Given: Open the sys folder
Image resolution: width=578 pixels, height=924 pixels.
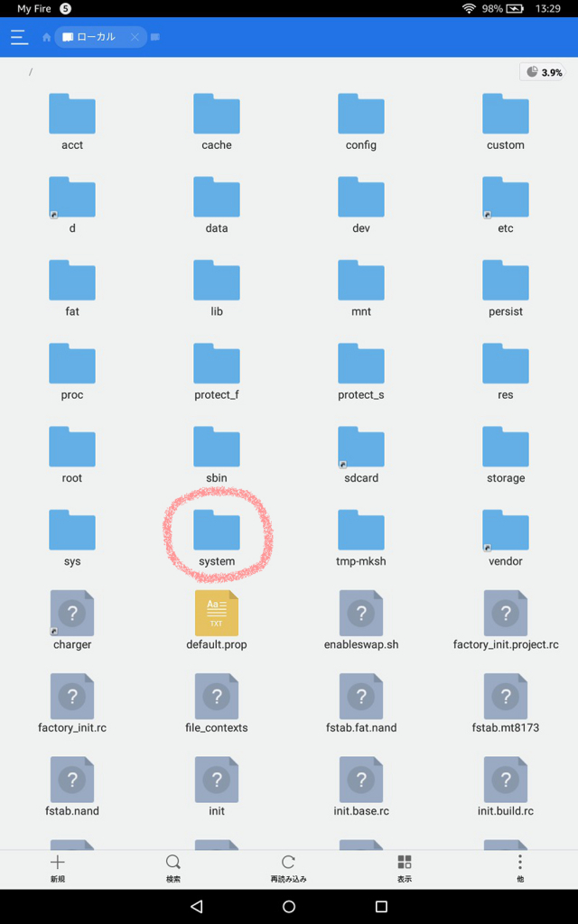Looking at the screenshot, I should pos(72,538).
